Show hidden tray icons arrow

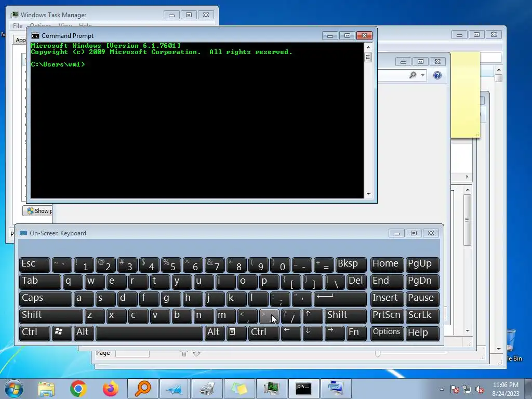pyautogui.click(x=442, y=389)
